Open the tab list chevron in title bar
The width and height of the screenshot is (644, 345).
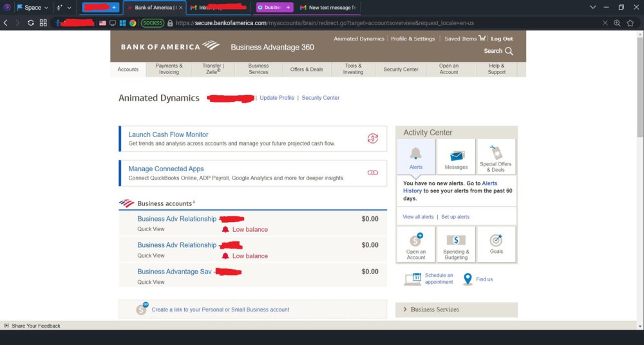coord(592,7)
